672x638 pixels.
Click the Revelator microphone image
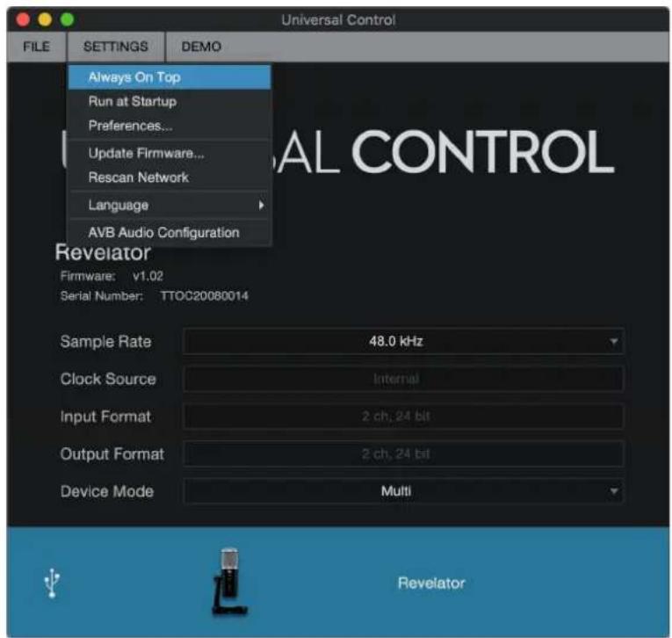tap(230, 582)
